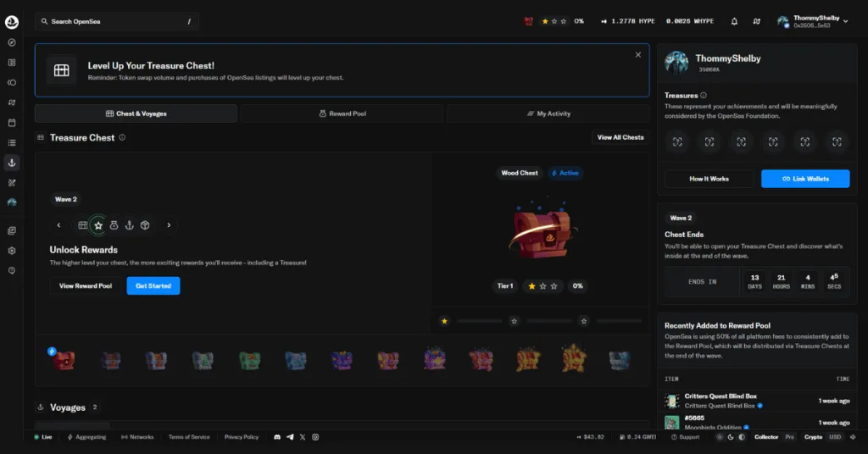Viewport: 868px width, 454px height.
Task: Open the notifications bell icon
Action: click(x=734, y=21)
